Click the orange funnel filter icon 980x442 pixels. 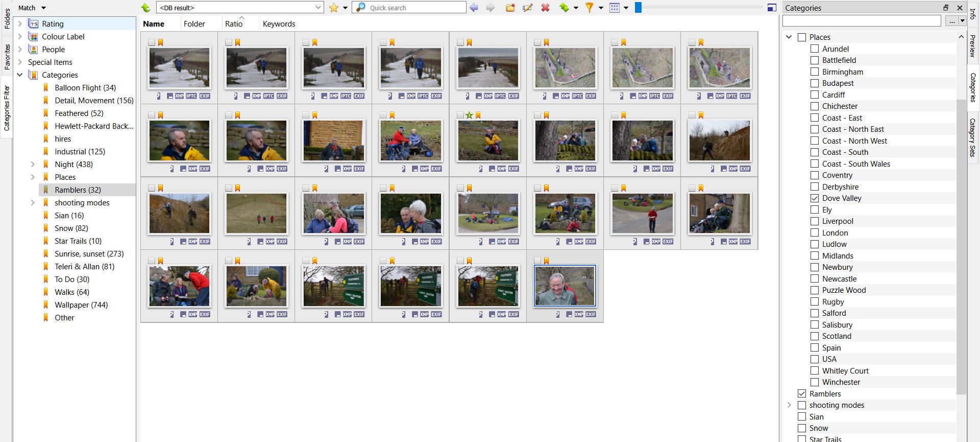(589, 8)
